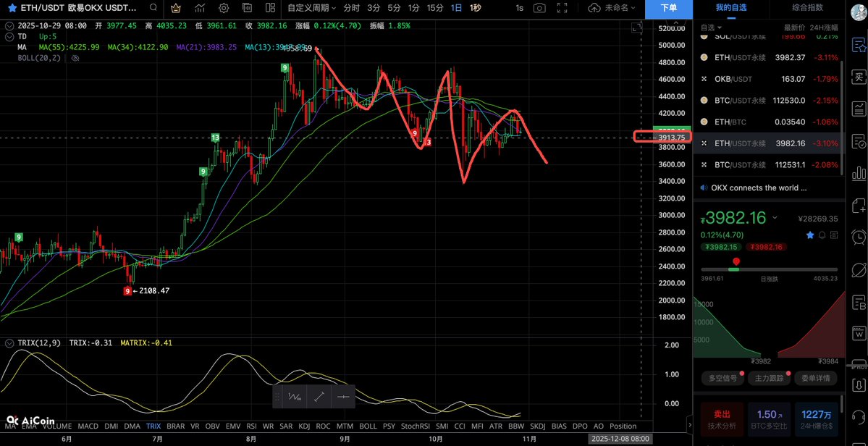The image size is (868, 446).
Task: Open the 主力跟踪 button
Action: click(769, 378)
